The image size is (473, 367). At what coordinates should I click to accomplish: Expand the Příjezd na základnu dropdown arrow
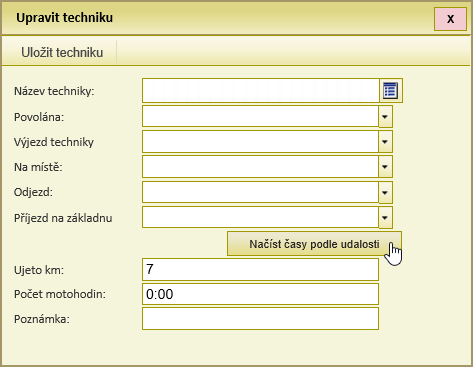point(385,218)
